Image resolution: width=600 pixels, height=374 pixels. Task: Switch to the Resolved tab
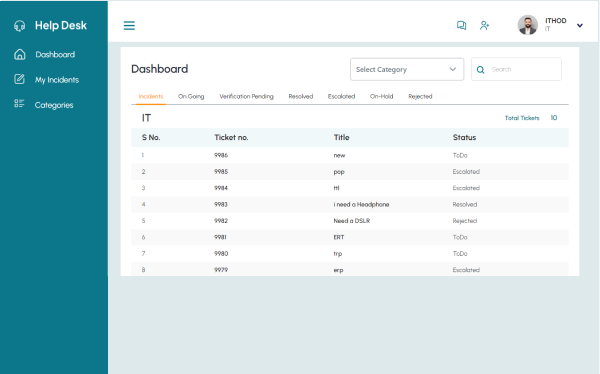(301, 96)
